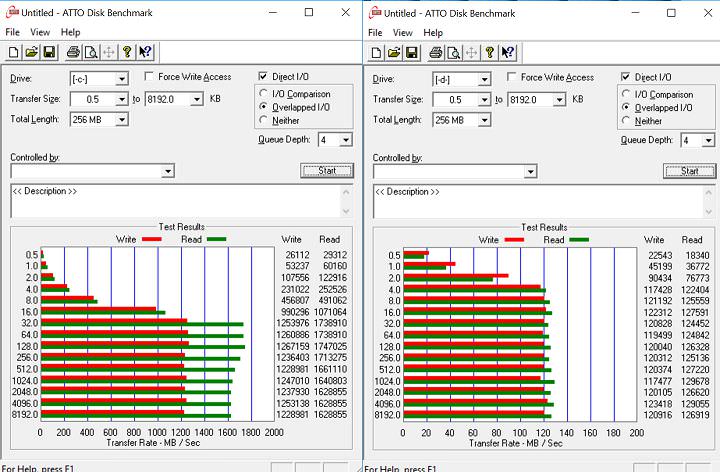Click the Save disk icon in the left window
This screenshot has width=720, height=472.
pyautogui.click(x=50, y=53)
